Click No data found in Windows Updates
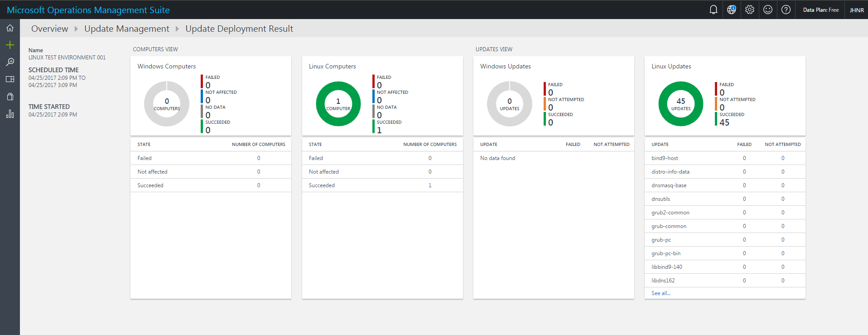 [x=497, y=158]
